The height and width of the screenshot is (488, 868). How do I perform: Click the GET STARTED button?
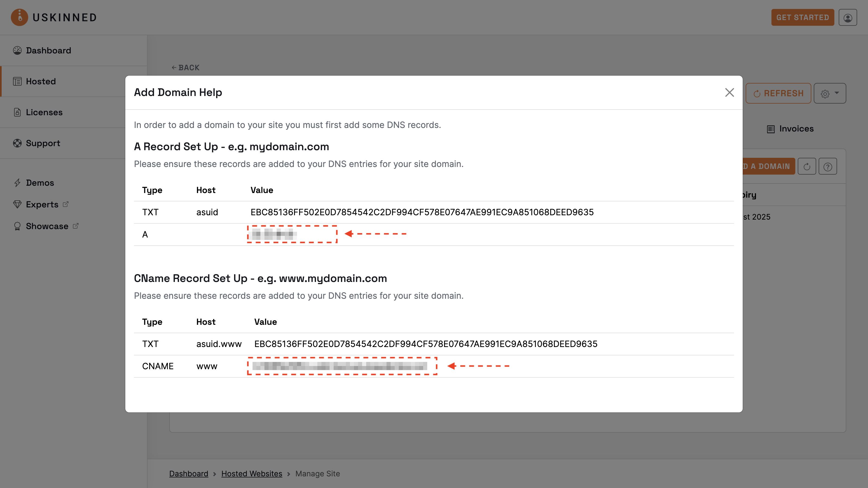point(803,17)
